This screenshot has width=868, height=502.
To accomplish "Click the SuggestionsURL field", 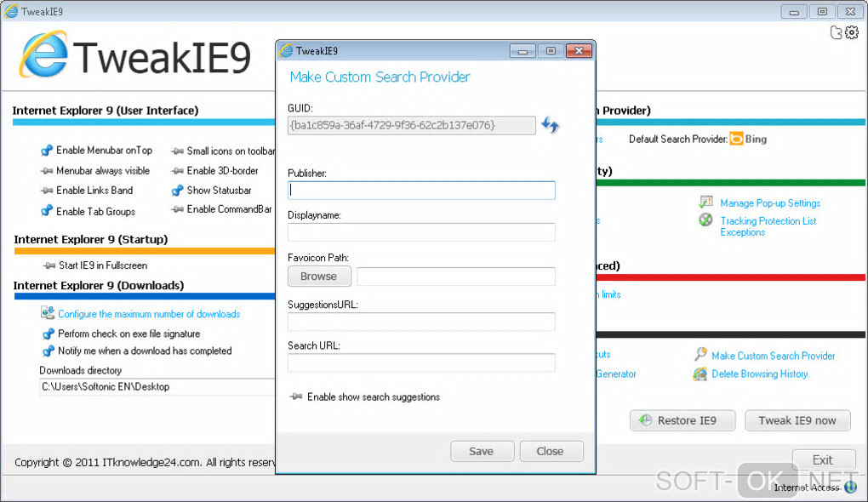I will (x=421, y=322).
